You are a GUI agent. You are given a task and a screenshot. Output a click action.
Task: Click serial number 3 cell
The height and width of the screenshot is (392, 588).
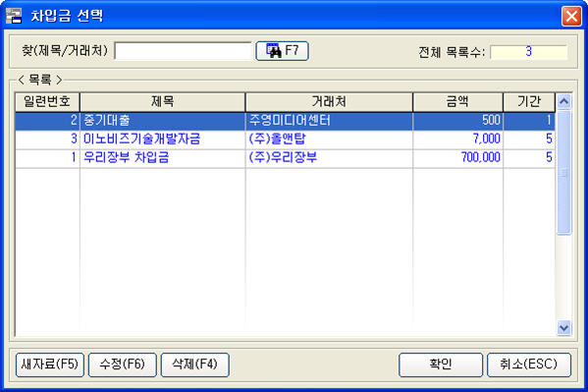pyautogui.click(x=47, y=139)
